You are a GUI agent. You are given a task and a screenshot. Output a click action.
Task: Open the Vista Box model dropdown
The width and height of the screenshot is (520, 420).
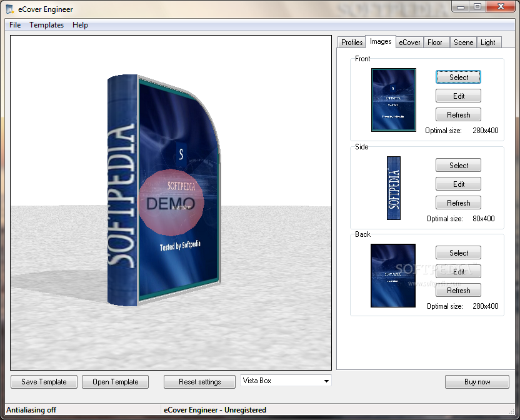(x=286, y=381)
